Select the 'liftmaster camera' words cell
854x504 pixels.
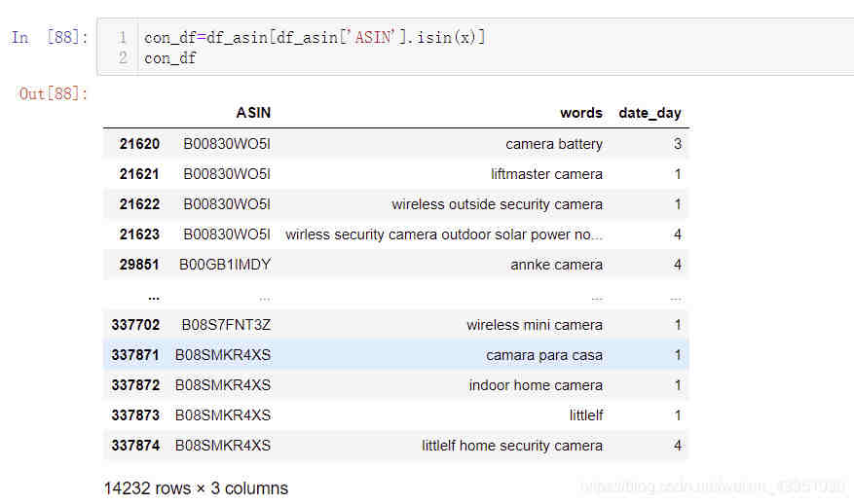coord(546,174)
